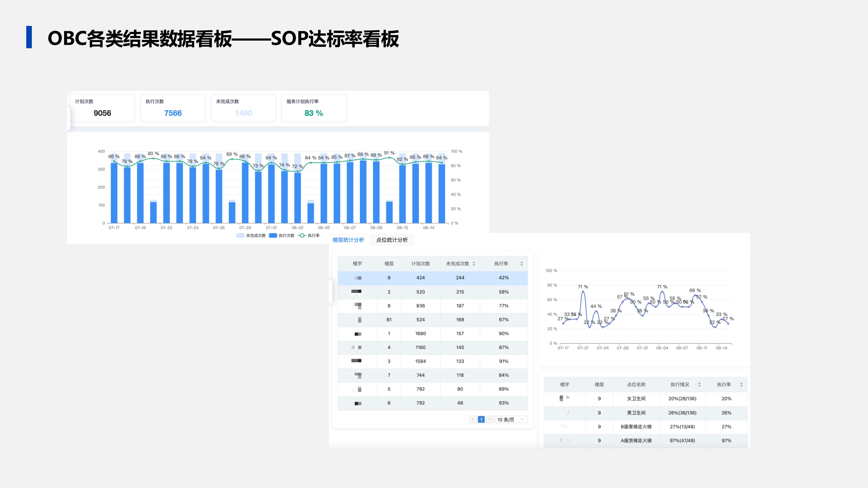The image size is (868, 488).
Task: Click the 楼宇 header in floor table
Action: 357,264
